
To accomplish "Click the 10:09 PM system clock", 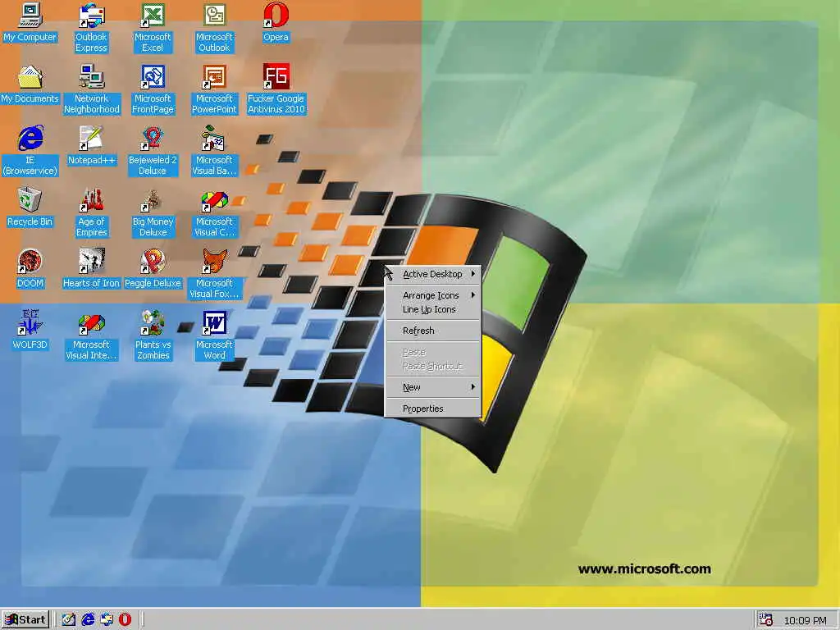I will [806, 620].
